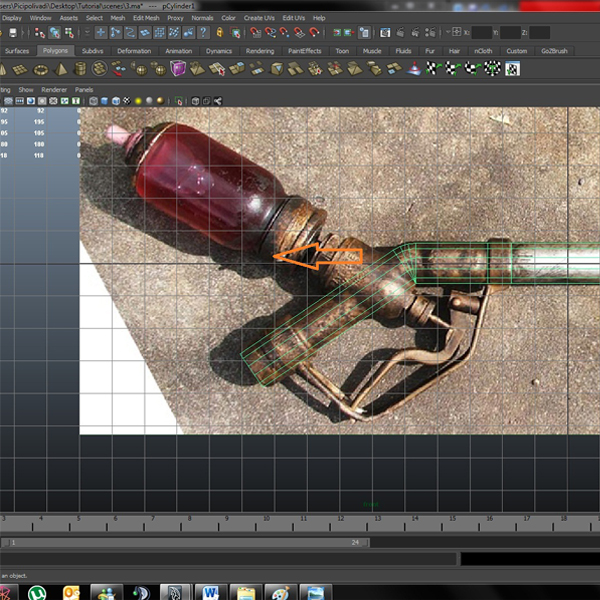Switch to the Surfaces shelf tab

click(17, 51)
